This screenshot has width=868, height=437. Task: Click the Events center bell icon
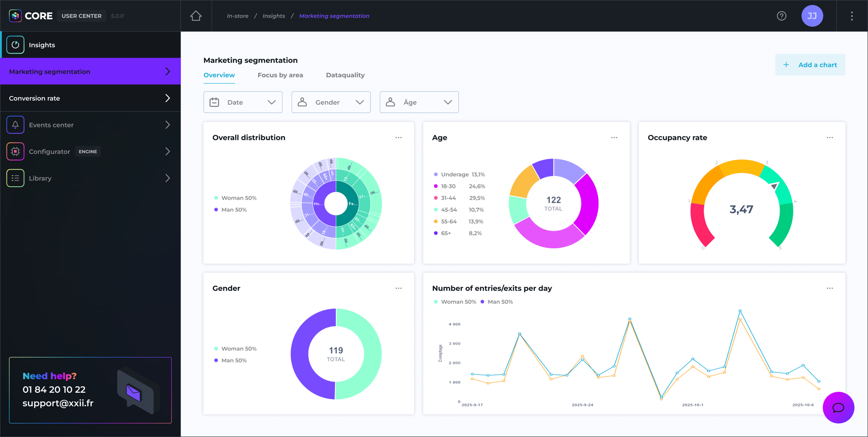pyautogui.click(x=15, y=125)
